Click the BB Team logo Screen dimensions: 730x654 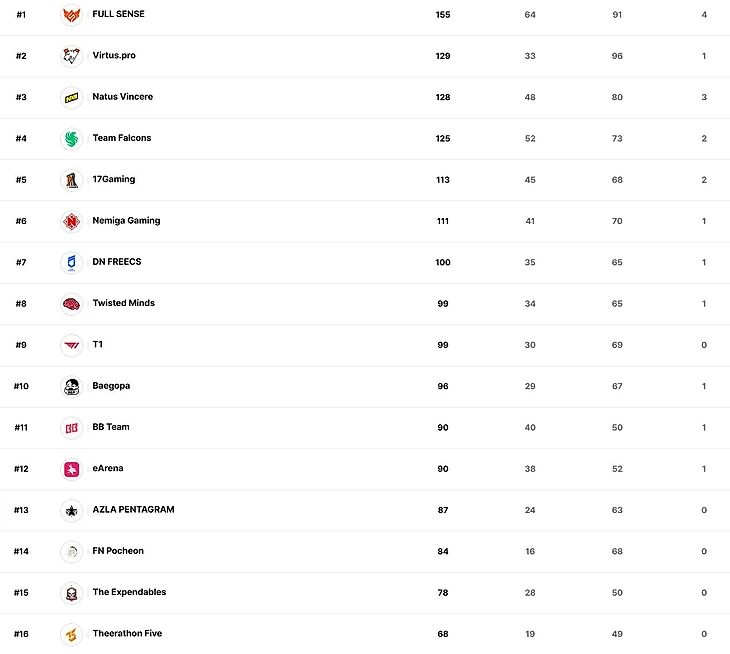[71, 427]
